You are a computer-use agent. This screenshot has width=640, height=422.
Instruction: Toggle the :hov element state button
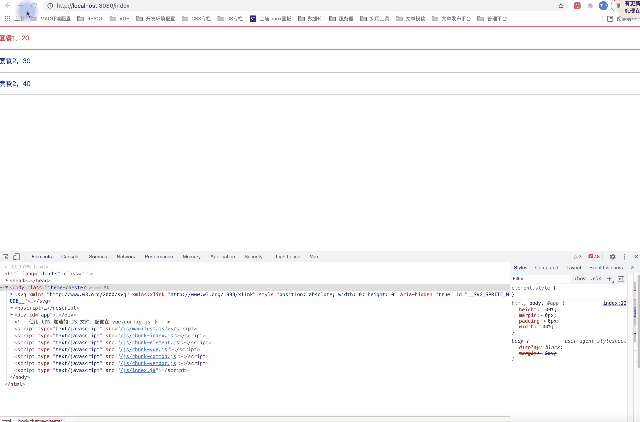click(x=580, y=279)
